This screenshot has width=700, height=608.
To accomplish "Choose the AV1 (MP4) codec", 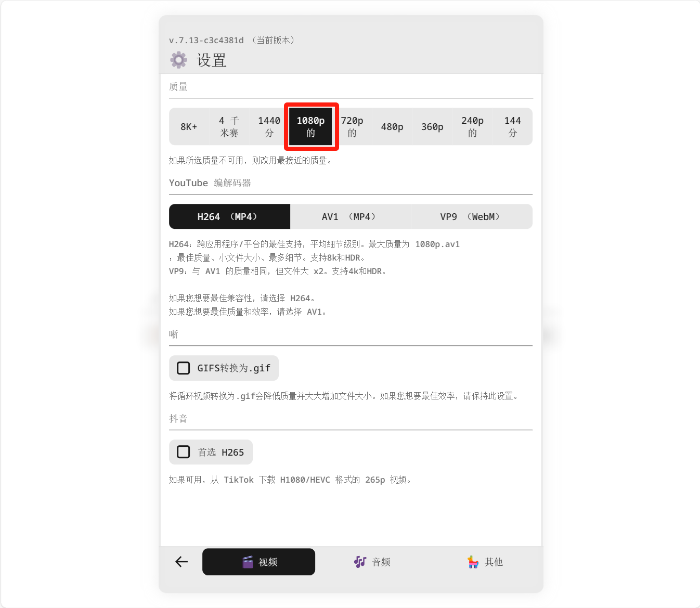I will (x=350, y=216).
